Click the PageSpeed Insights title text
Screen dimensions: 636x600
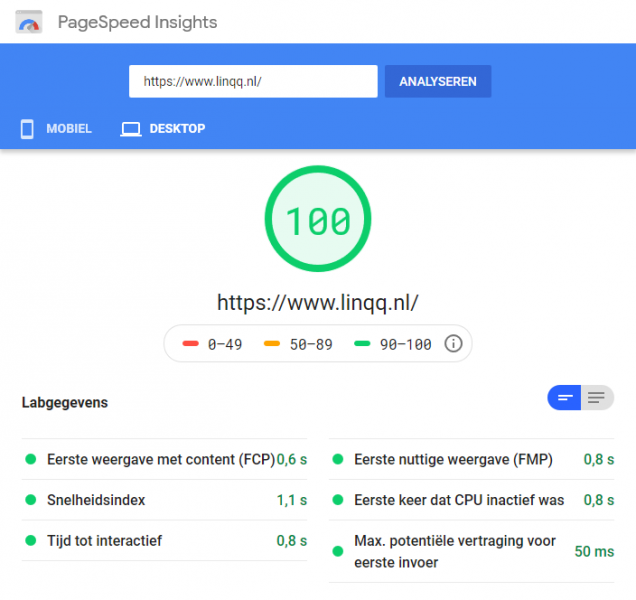(137, 22)
